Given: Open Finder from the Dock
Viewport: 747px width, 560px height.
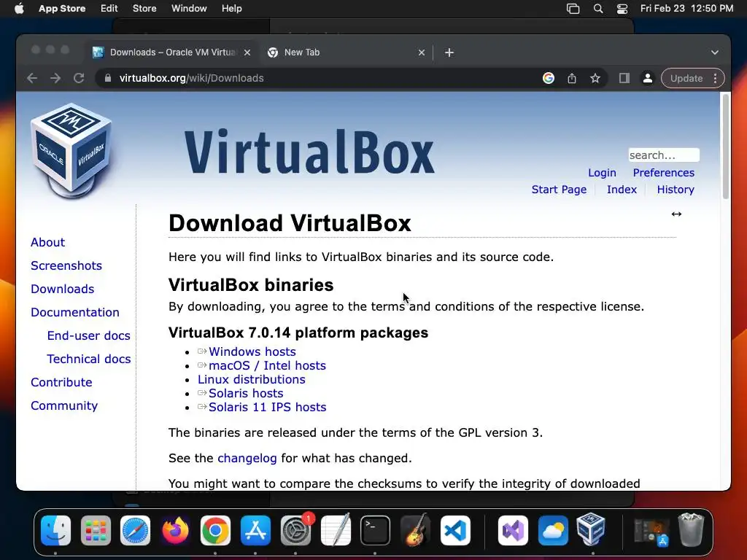Looking at the screenshot, I should (x=55, y=530).
